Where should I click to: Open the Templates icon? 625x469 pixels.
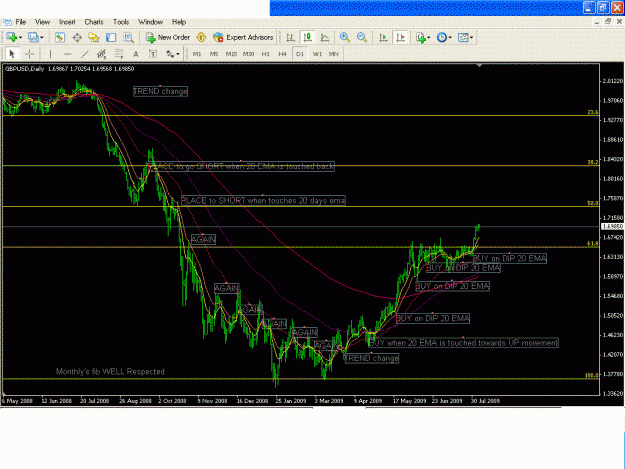pyautogui.click(x=463, y=37)
